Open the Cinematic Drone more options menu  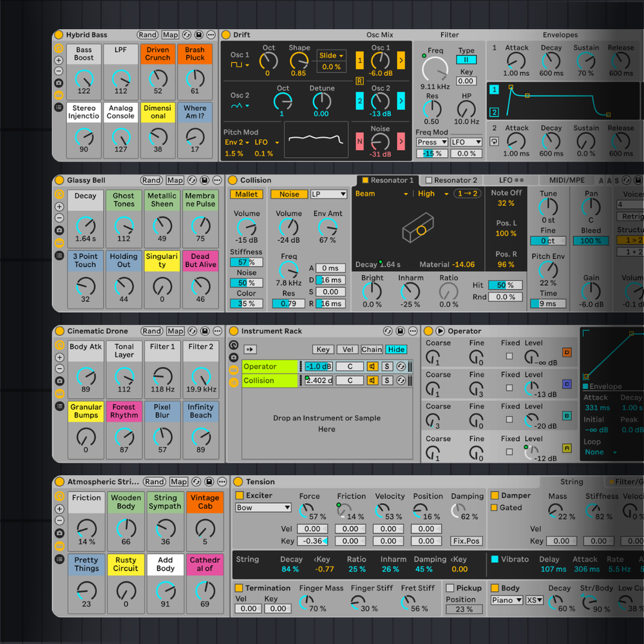[218, 331]
